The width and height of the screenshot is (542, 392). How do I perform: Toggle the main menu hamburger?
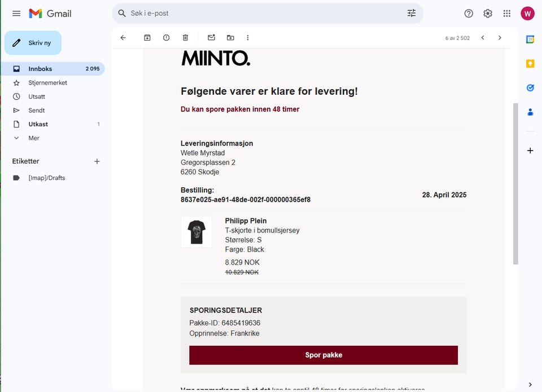pyautogui.click(x=16, y=14)
